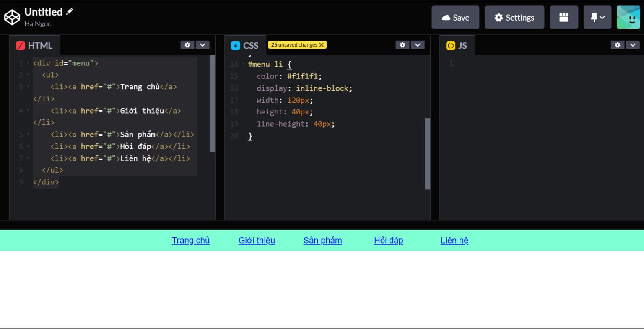This screenshot has height=329, width=644.
Task: Open the editor layout grid icon
Action: click(x=563, y=17)
